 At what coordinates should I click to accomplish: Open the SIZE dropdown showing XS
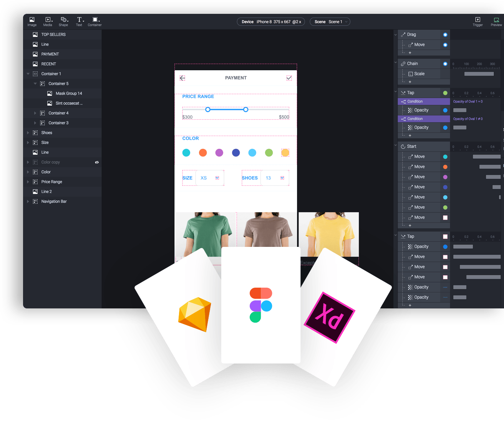pyautogui.click(x=210, y=178)
